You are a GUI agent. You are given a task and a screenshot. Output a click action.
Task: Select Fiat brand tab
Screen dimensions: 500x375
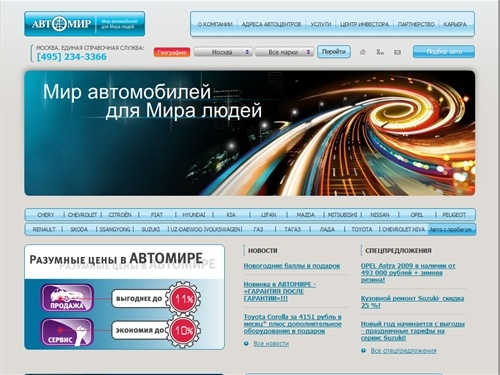[157, 215]
